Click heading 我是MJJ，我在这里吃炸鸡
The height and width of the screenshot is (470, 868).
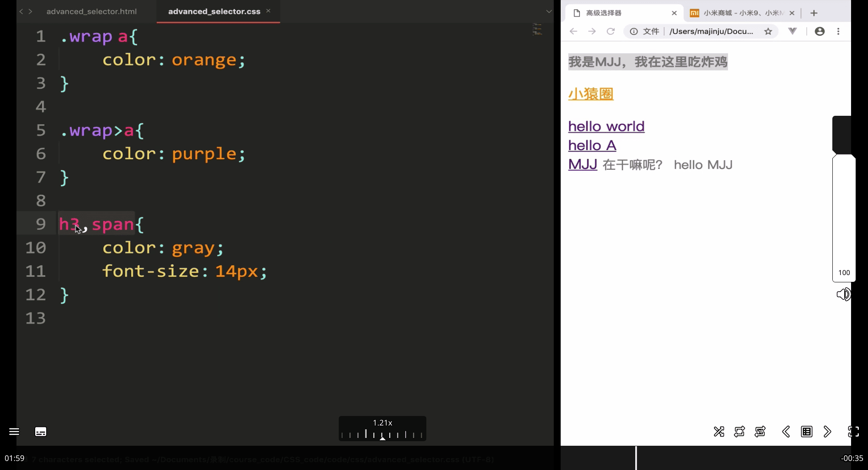[x=648, y=62]
